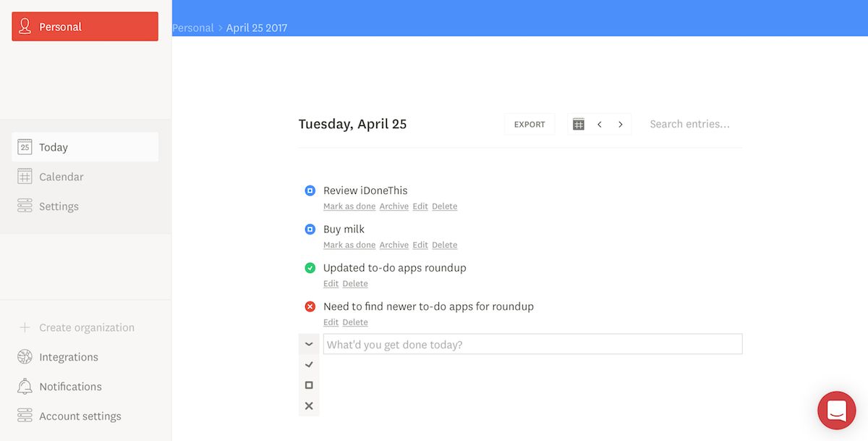Open the date picker calendar icon

tap(578, 123)
